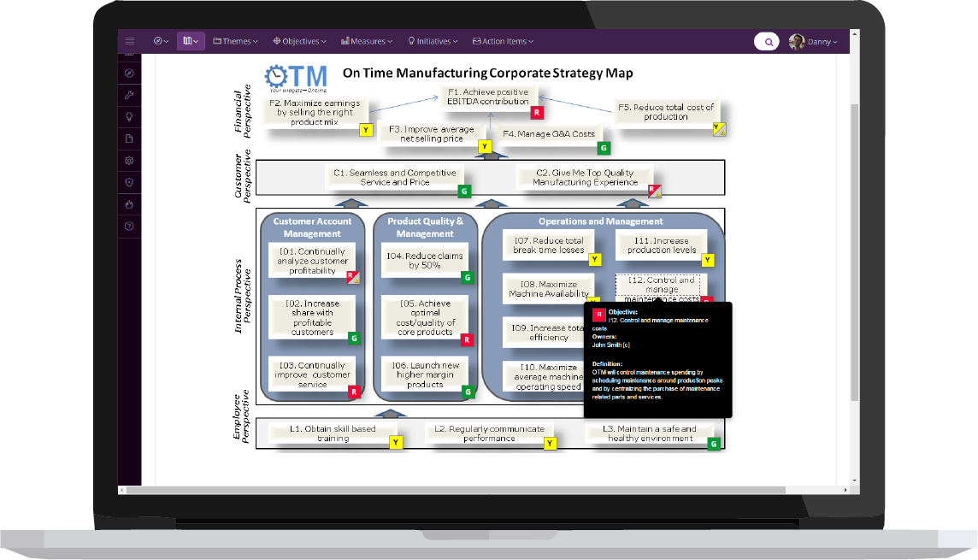This screenshot has width=978, height=560.
Task: Click the flame icon in left sidebar
Action: [x=129, y=204]
